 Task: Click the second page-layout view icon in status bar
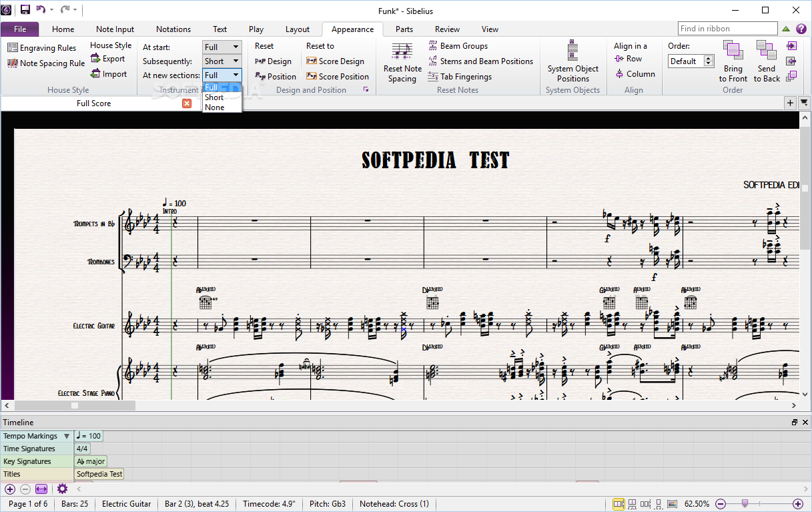[x=633, y=504]
